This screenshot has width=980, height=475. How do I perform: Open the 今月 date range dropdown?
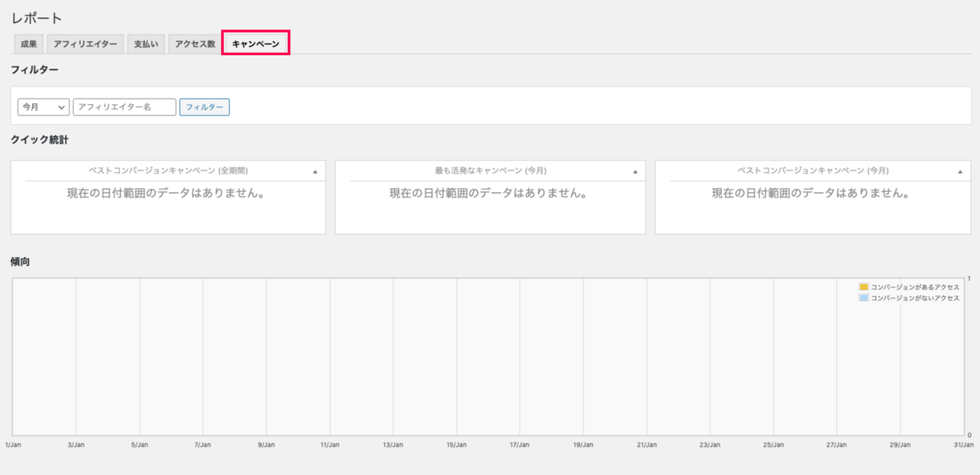44,107
